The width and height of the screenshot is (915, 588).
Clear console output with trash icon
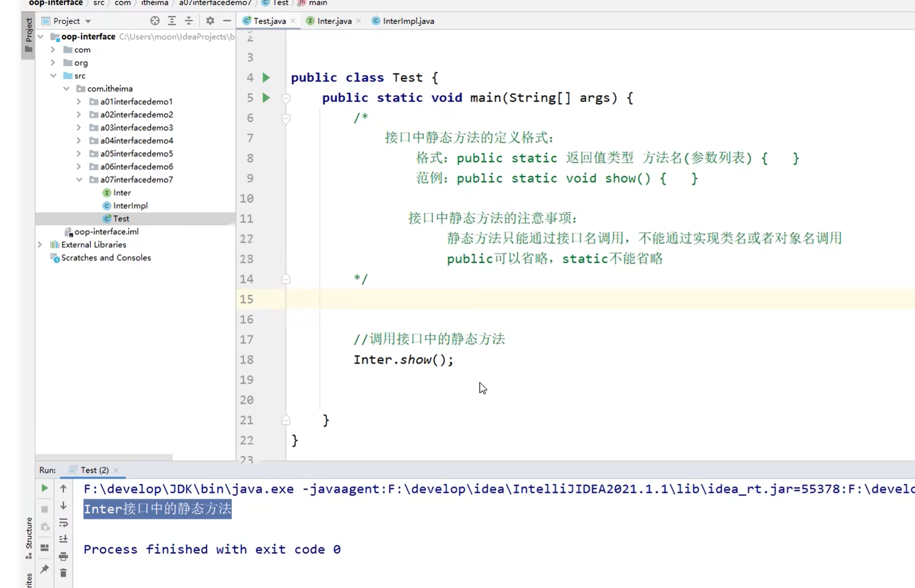[63, 573]
